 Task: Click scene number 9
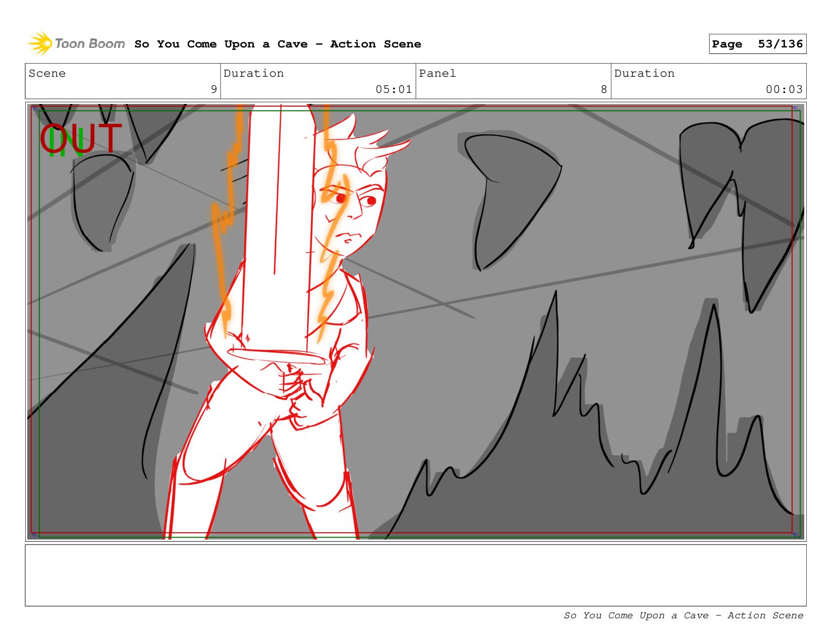coord(214,89)
